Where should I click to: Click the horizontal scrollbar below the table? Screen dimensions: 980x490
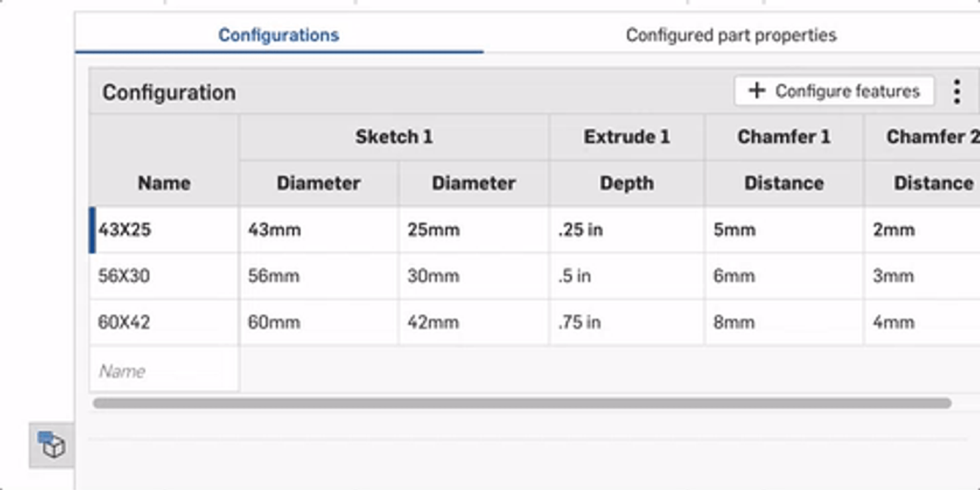click(x=522, y=403)
